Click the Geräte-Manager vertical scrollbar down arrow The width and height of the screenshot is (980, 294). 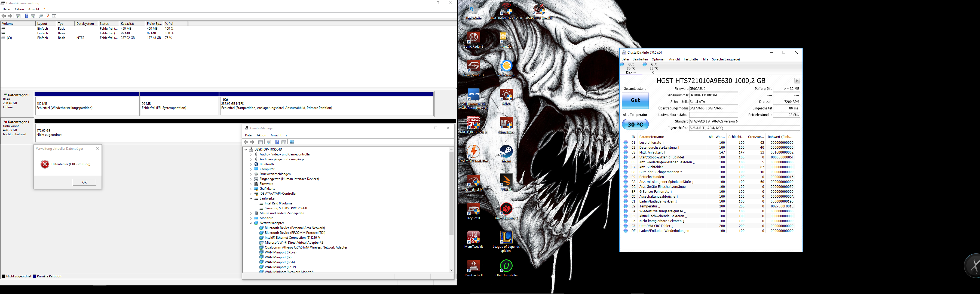pyautogui.click(x=451, y=270)
